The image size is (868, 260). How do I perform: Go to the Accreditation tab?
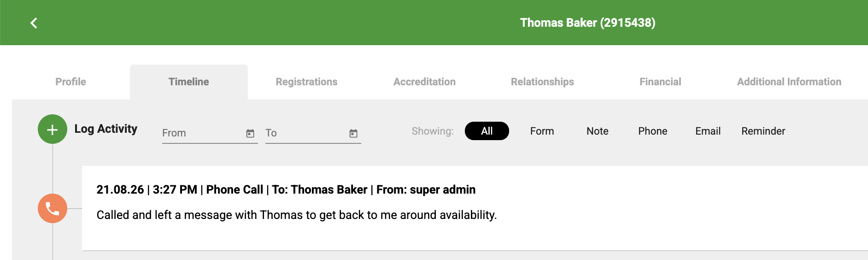coord(425,82)
